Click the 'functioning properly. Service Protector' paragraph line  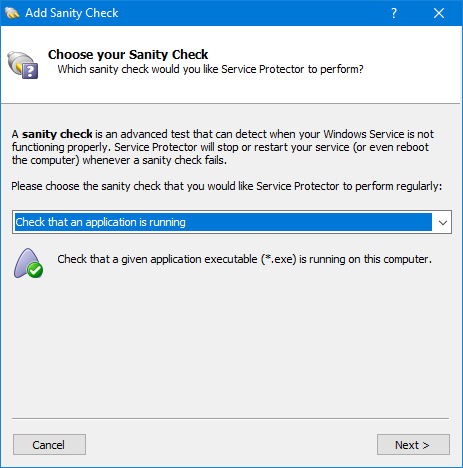[220, 147]
